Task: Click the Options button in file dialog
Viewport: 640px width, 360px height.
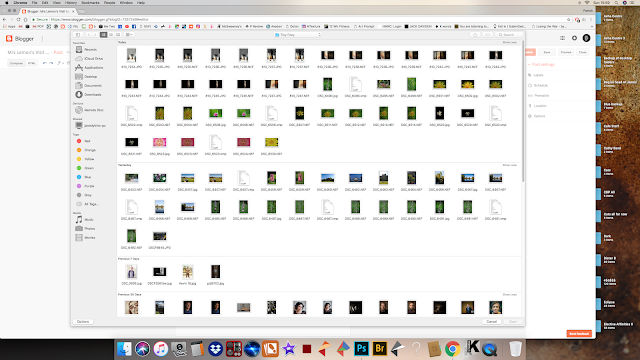Action: pyautogui.click(x=83, y=322)
